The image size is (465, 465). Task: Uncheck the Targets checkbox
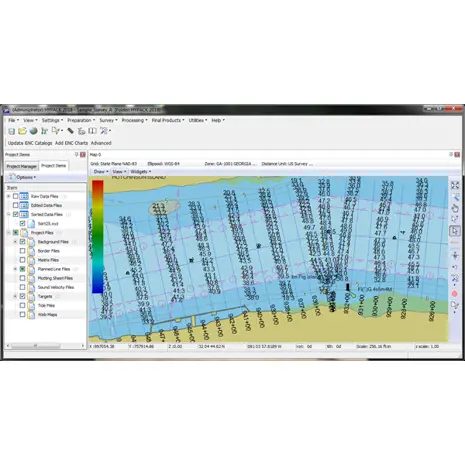pos(22,296)
